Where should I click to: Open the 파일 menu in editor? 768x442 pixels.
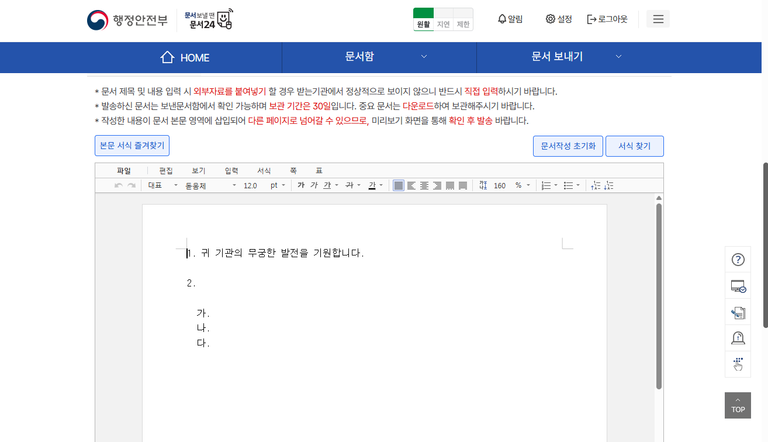(x=124, y=171)
